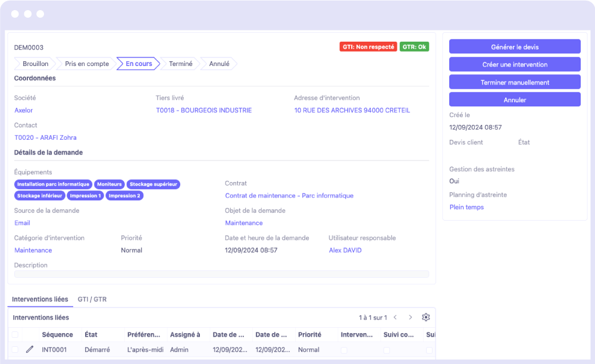Screen dimensions: 595x364
Task: Click the GTI: Non respecté red badge
Action: (x=368, y=46)
